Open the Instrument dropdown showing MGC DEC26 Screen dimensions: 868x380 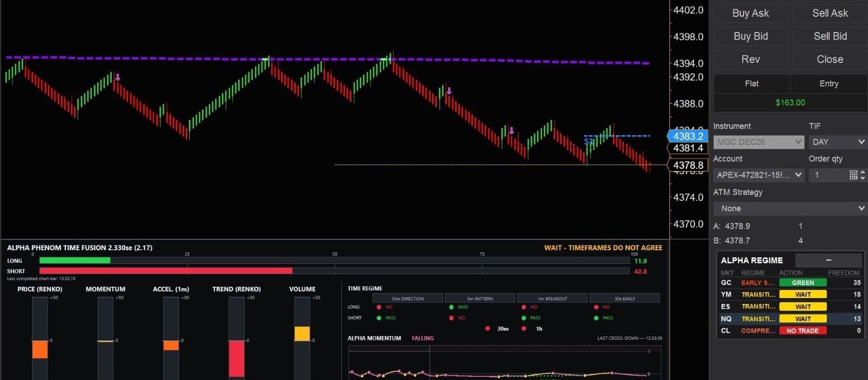pyautogui.click(x=758, y=142)
